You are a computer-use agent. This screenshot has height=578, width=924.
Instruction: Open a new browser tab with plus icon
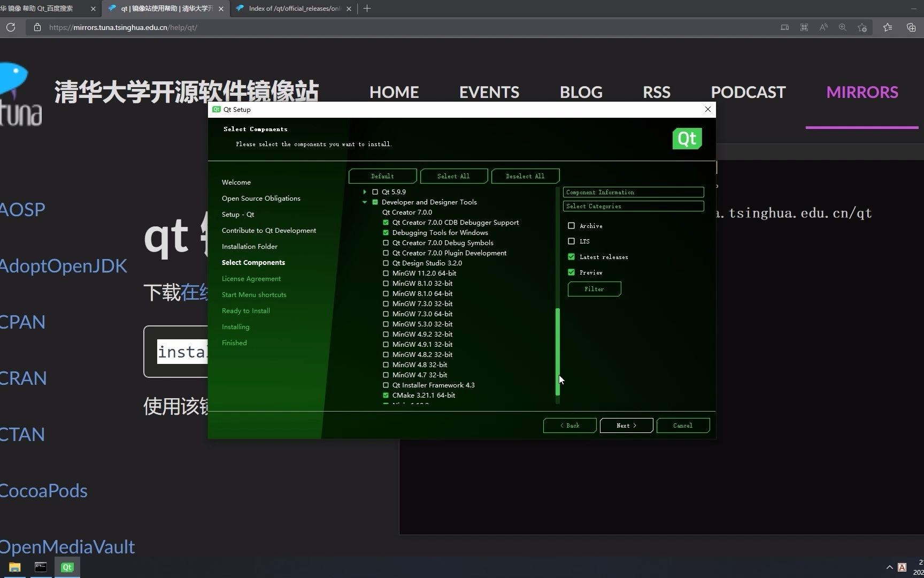coord(367,9)
